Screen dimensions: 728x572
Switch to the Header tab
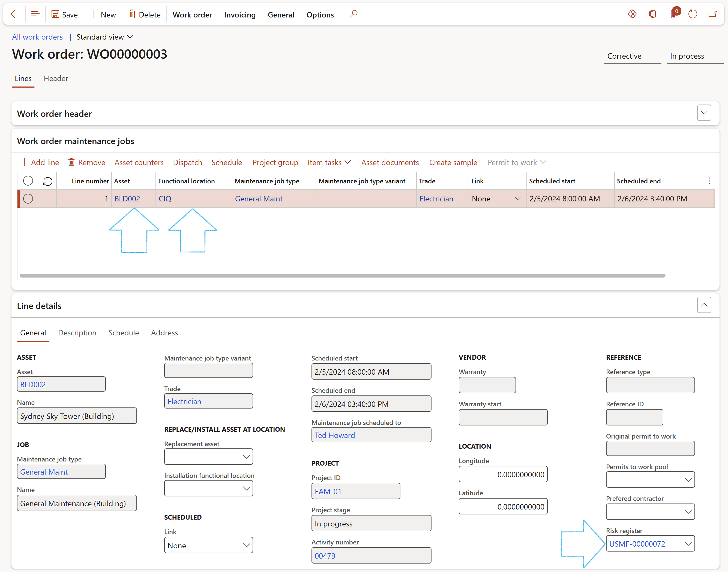pos(56,78)
